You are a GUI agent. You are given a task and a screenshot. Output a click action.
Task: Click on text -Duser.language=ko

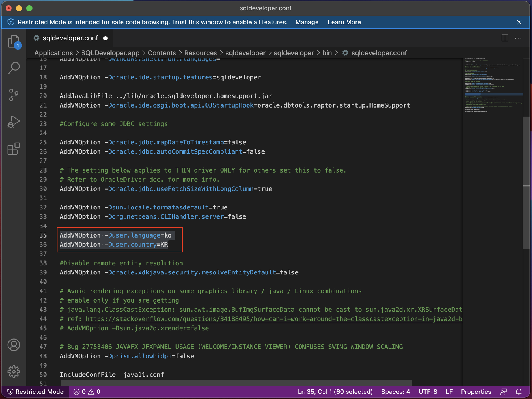138,235
